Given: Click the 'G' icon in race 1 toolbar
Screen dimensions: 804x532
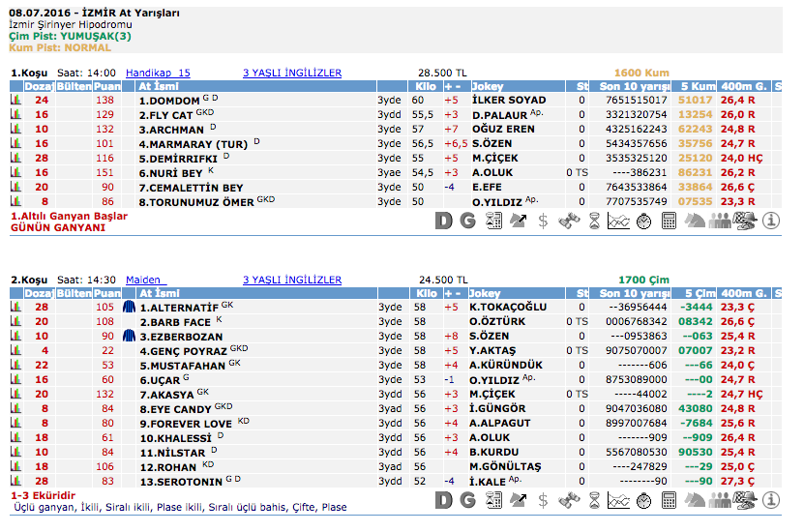Looking at the screenshot, I should pos(467,221).
